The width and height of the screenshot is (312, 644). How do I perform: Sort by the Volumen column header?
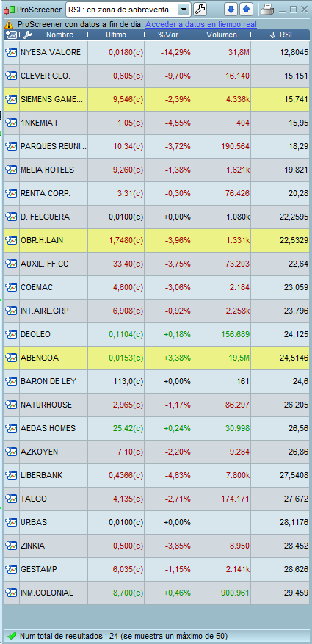[222, 35]
